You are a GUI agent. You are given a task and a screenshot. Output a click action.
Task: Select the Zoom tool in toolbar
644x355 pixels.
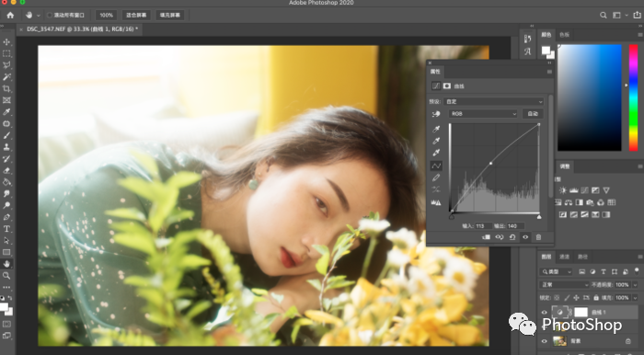pyautogui.click(x=6, y=275)
